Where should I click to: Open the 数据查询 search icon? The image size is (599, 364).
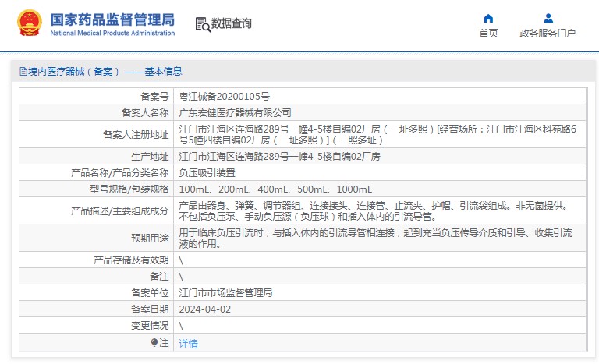click(x=203, y=24)
